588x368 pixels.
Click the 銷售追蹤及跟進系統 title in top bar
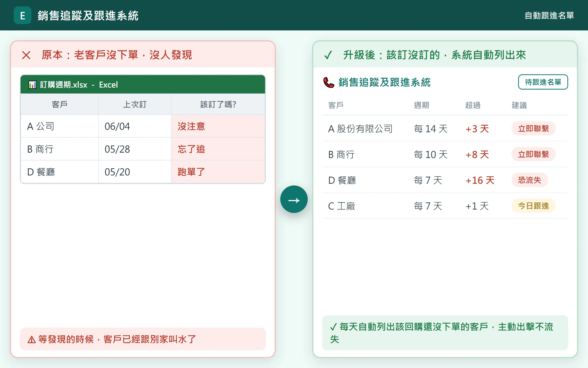88,16
